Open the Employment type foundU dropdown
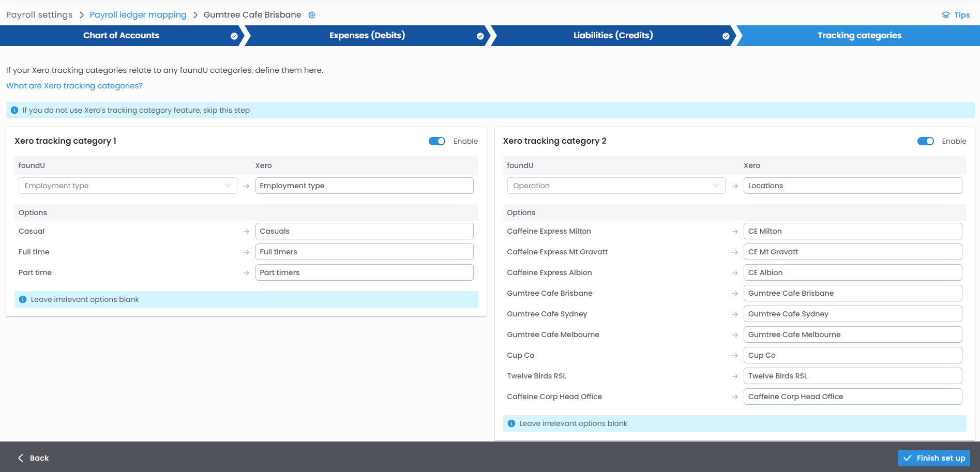The width and height of the screenshot is (980, 472). click(127, 186)
